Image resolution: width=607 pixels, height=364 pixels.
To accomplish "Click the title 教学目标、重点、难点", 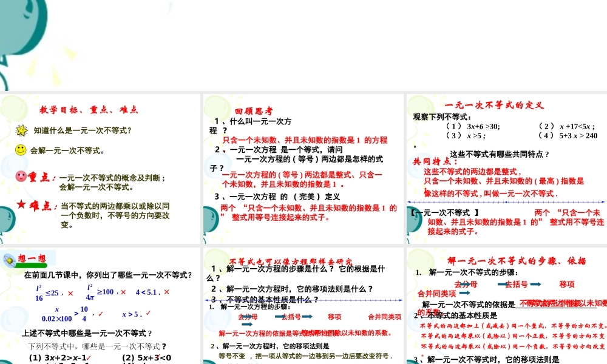I will coord(89,109).
